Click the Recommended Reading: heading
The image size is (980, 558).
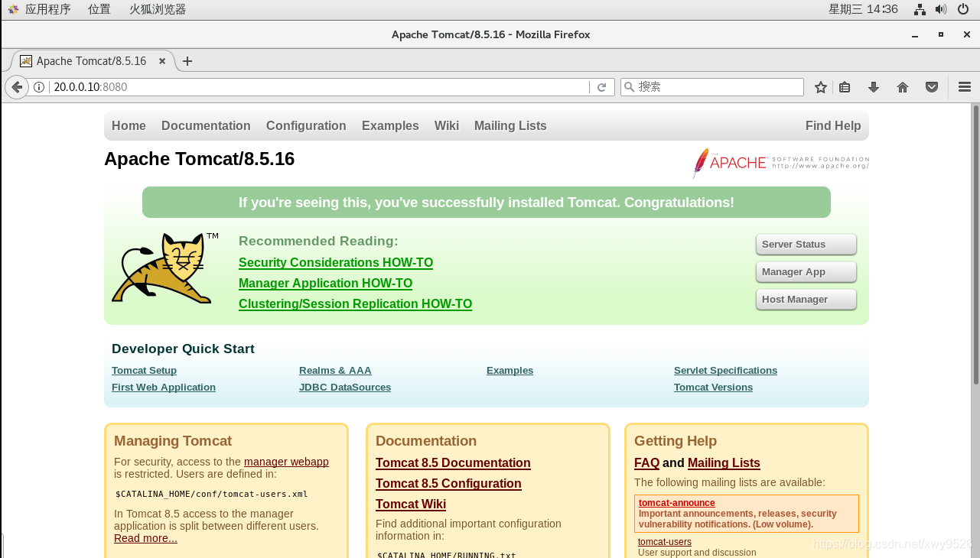pos(318,242)
